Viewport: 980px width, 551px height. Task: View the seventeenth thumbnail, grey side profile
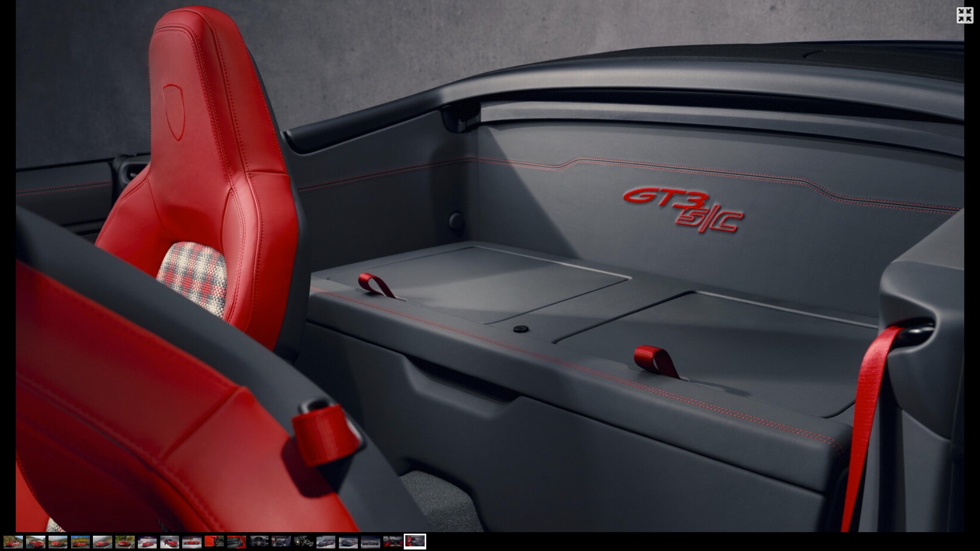[x=371, y=542]
